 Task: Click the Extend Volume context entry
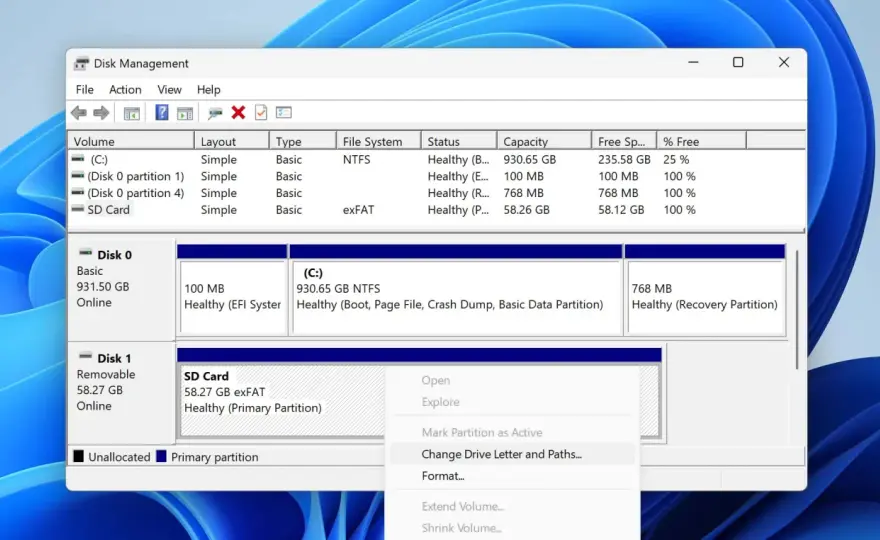[512, 506]
